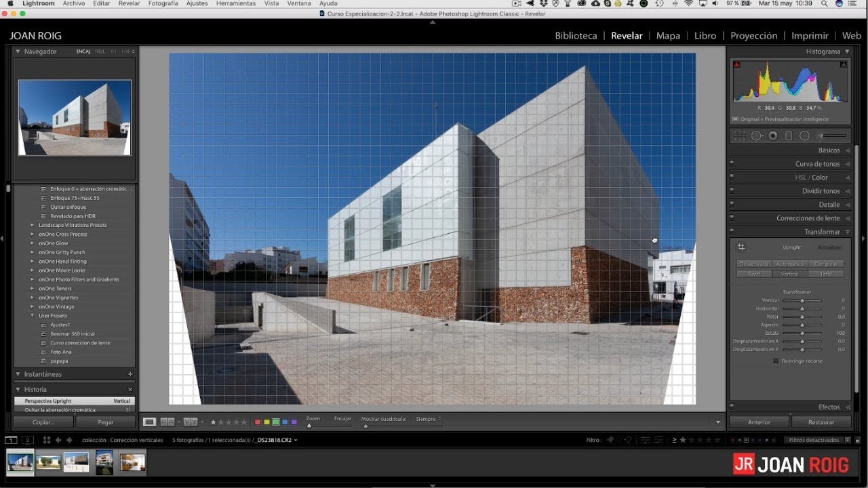Show main window display button 1

tap(12, 440)
